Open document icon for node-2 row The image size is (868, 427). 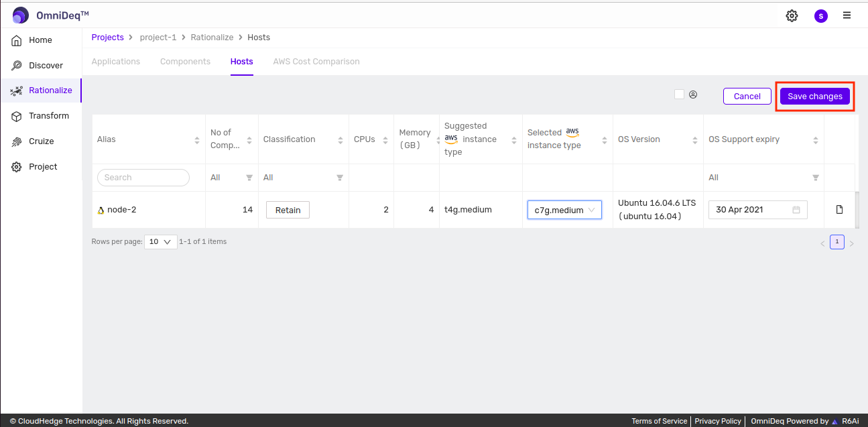pos(839,210)
